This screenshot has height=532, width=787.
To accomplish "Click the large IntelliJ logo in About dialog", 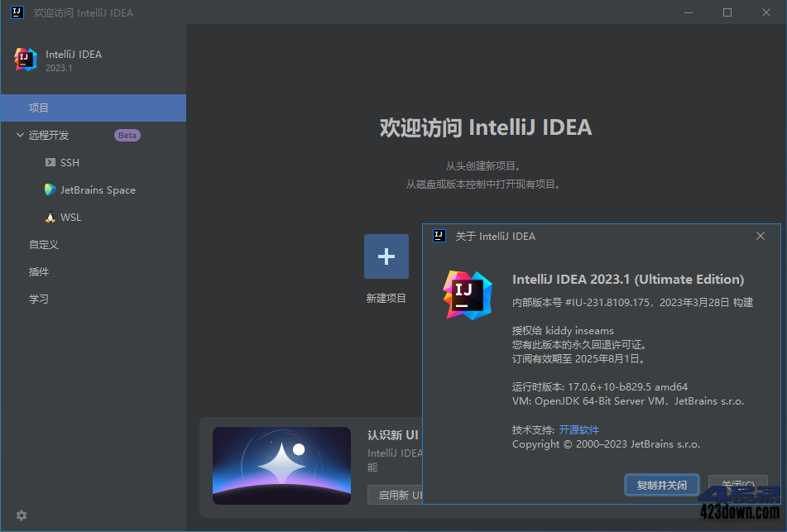I will [x=468, y=295].
